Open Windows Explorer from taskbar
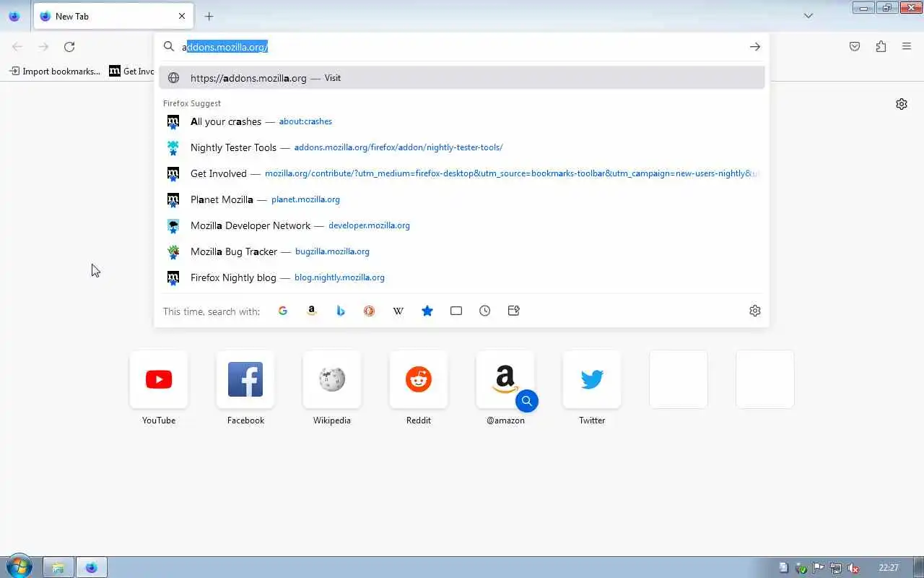This screenshot has height=578, width=924. pos(58,567)
